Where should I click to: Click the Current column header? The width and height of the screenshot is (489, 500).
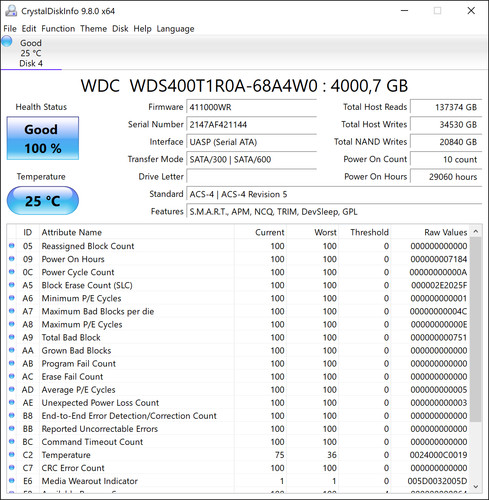click(260, 232)
